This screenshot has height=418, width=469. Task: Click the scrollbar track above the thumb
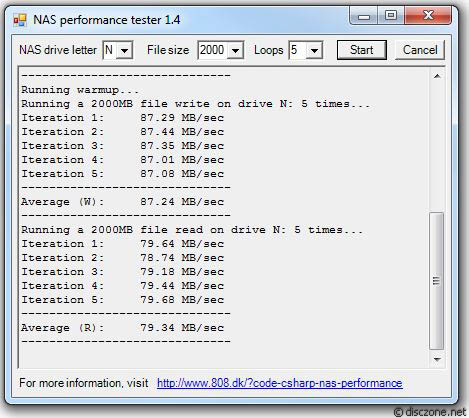[437, 148]
